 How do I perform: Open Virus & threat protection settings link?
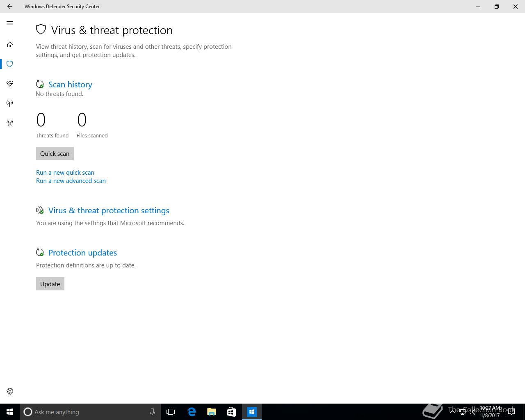pos(109,210)
